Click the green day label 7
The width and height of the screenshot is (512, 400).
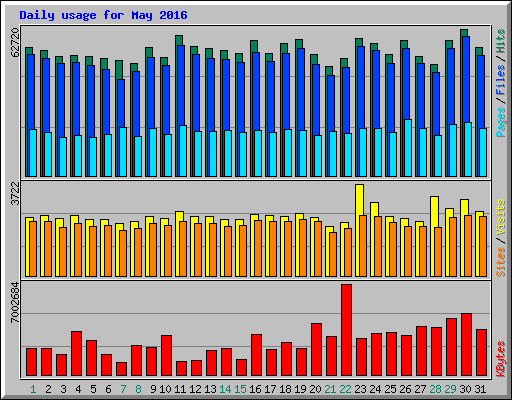pyautogui.click(x=123, y=389)
